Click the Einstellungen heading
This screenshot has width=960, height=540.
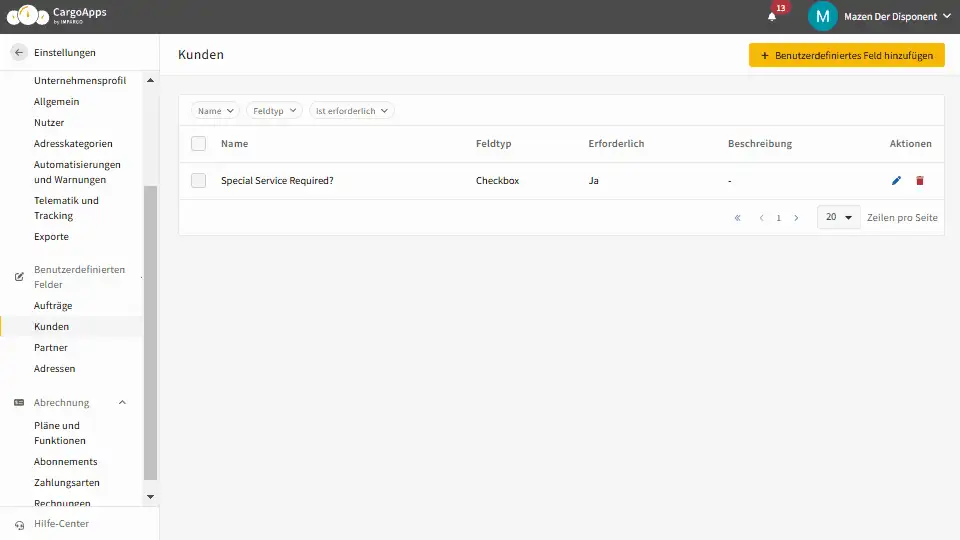coord(65,53)
